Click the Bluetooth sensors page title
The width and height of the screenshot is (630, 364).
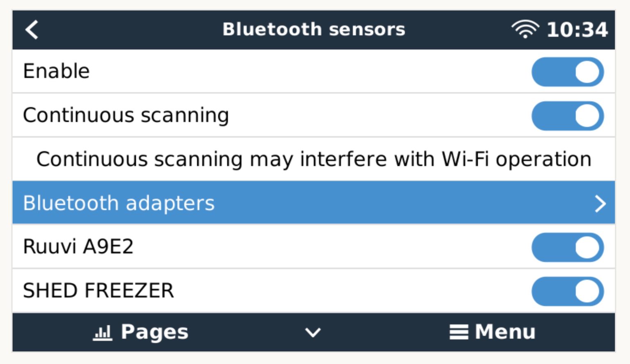click(314, 29)
